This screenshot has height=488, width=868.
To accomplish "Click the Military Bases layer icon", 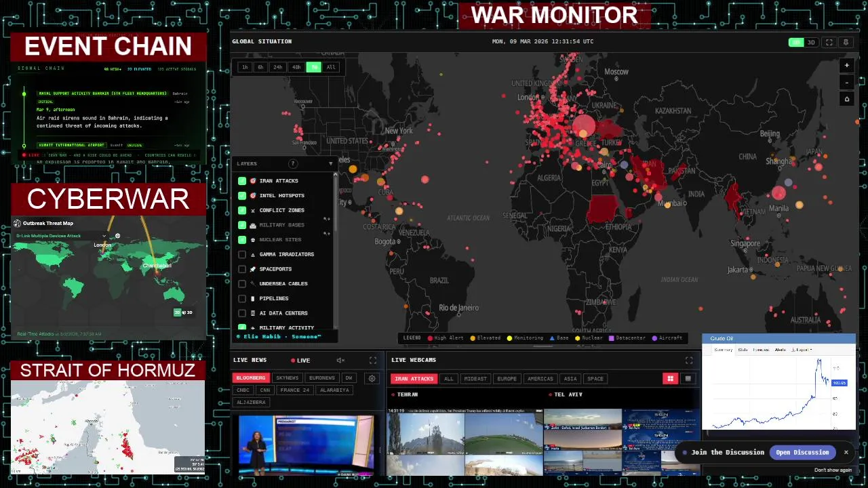I will point(253,225).
